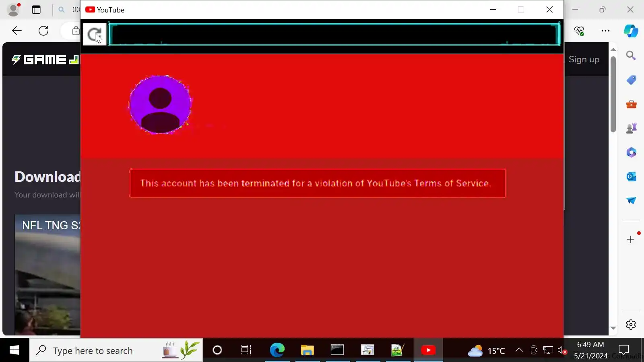Open Microsoft 365 icon in Edge sidebar
This screenshot has width=644, height=362.
(631, 152)
